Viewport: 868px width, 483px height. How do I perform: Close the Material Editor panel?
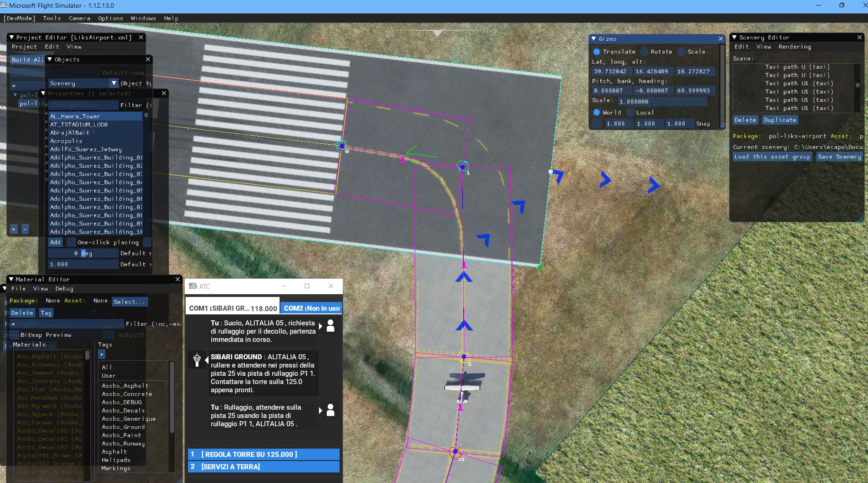[178, 279]
